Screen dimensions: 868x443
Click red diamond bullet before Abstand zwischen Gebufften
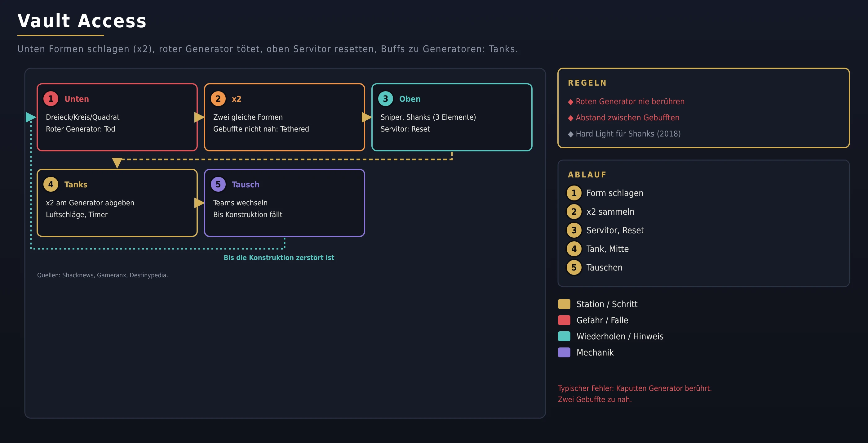coord(570,118)
